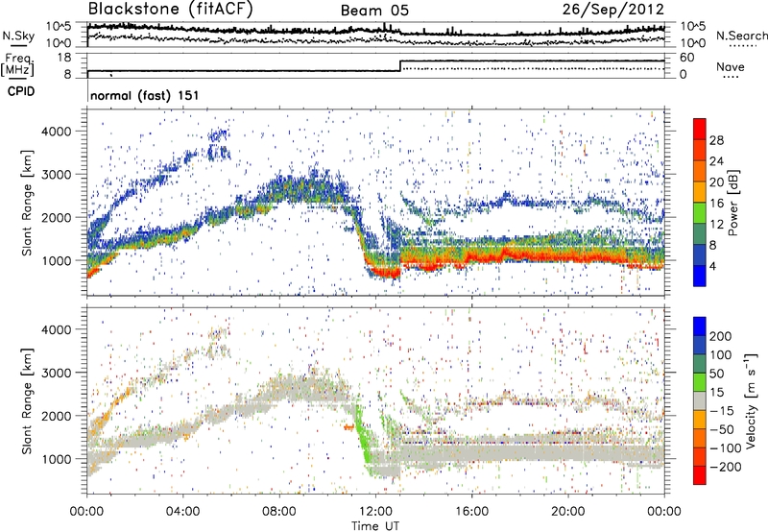Viewport: 768px width, 532px height.
Task: Select the 'Beam 05' label
Action: (x=374, y=11)
